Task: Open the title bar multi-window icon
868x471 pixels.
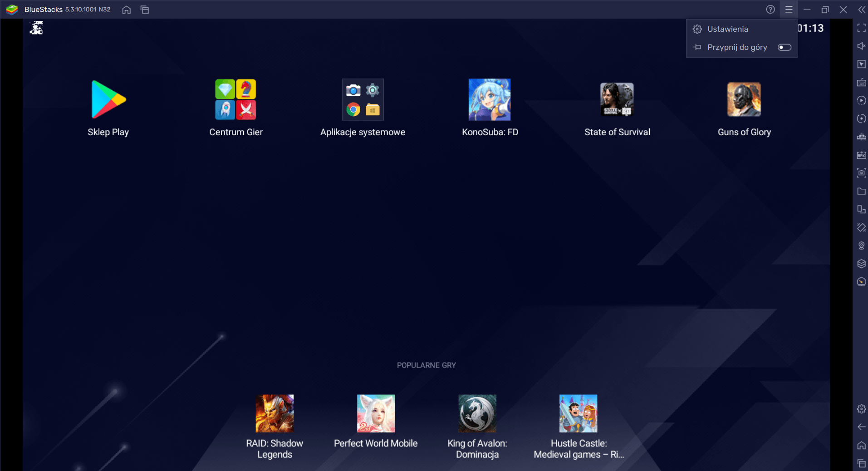Action: pyautogui.click(x=145, y=10)
